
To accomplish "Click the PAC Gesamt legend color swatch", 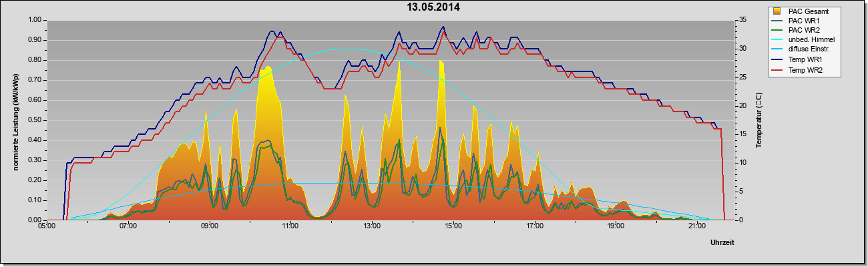I will click(x=778, y=11).
